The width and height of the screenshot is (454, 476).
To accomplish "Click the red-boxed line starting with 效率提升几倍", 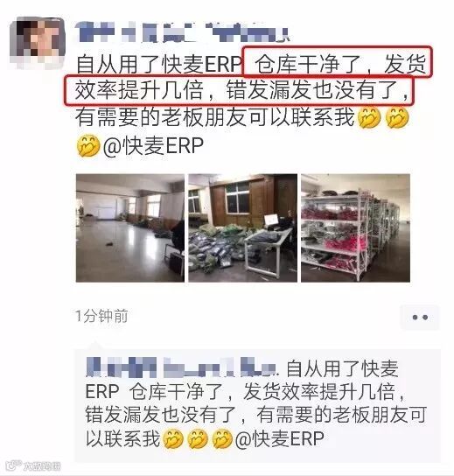I will (x=239, y=90).
